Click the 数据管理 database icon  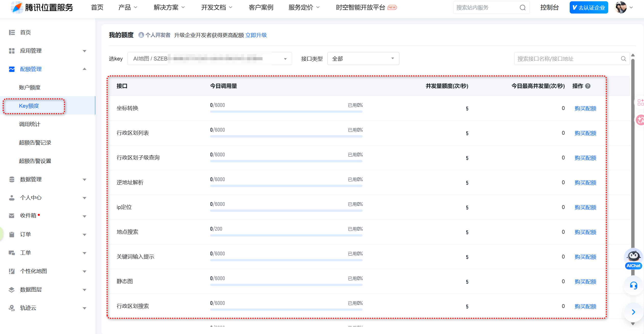coord(12,179)
